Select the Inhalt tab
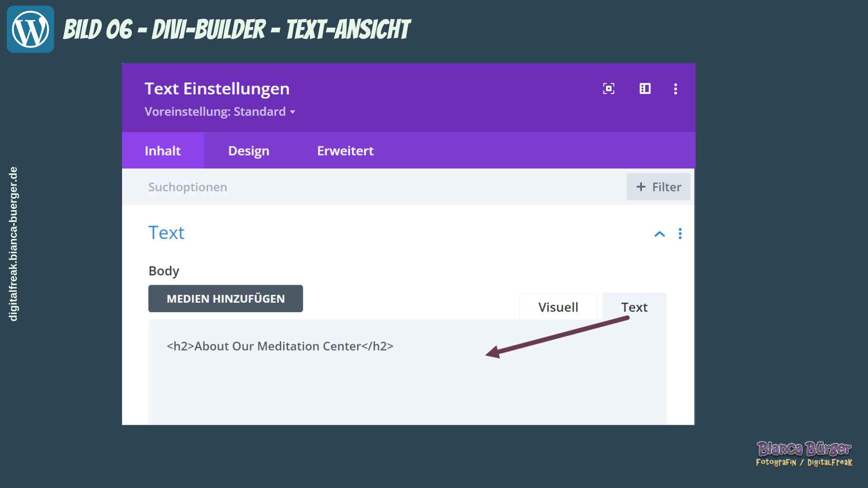The height and width of the screenshot is (488, 868). 162,150
